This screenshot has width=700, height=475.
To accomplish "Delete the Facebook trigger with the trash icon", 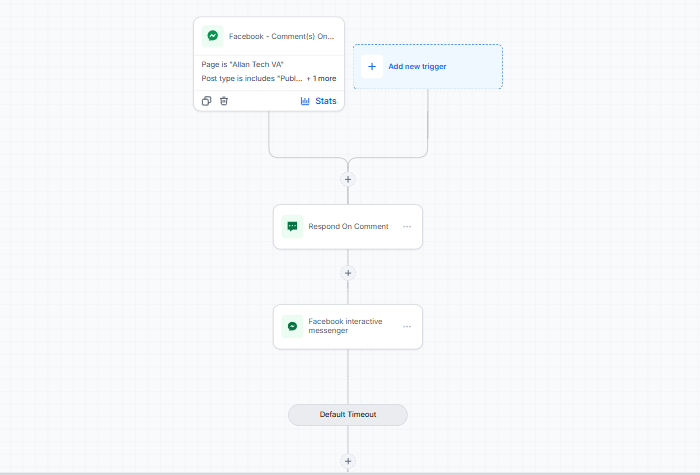I will tap(224, 101).
